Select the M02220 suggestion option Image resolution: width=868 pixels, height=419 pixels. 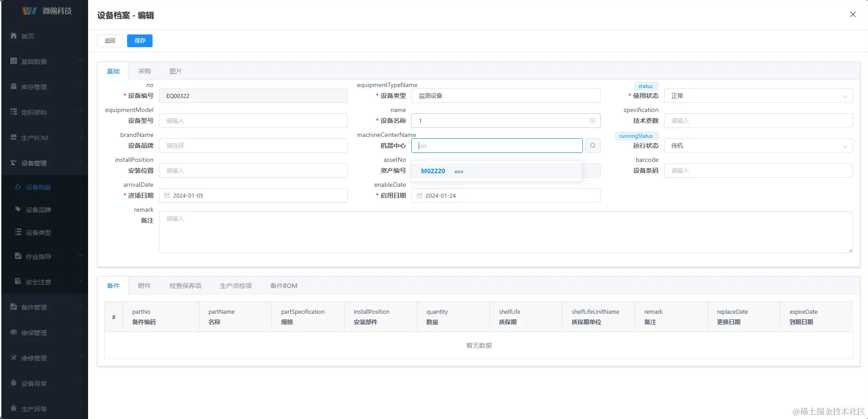coord(497,171)
